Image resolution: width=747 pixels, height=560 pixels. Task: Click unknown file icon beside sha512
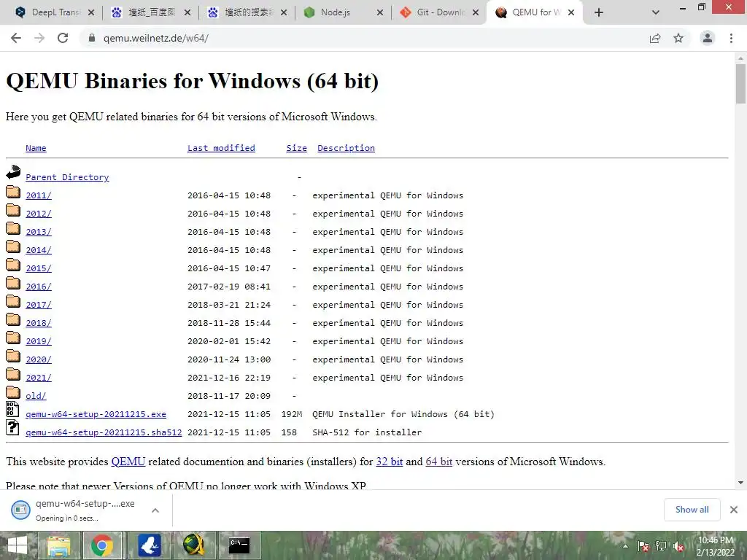pyautogui.click(x=13, y=427)
